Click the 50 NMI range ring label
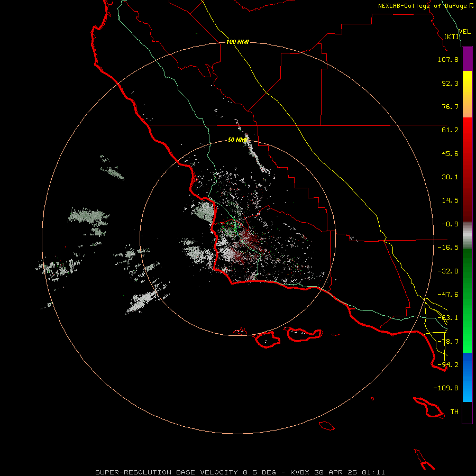Viewport: 476px width, 476px height. (237, 140)
